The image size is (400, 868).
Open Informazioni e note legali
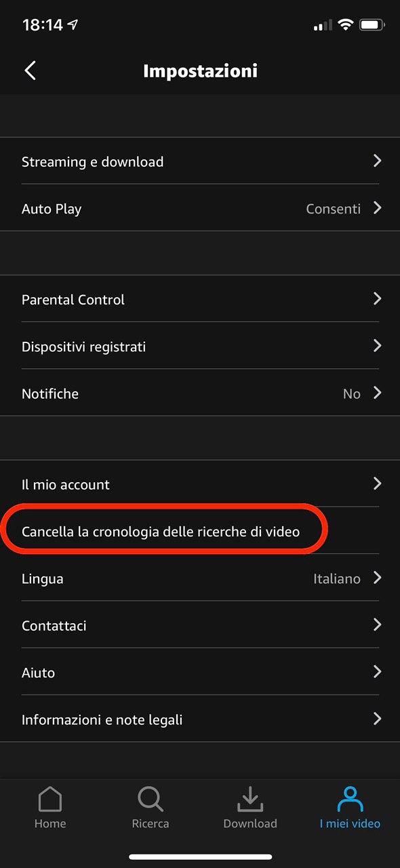click(x=200, y=719)
